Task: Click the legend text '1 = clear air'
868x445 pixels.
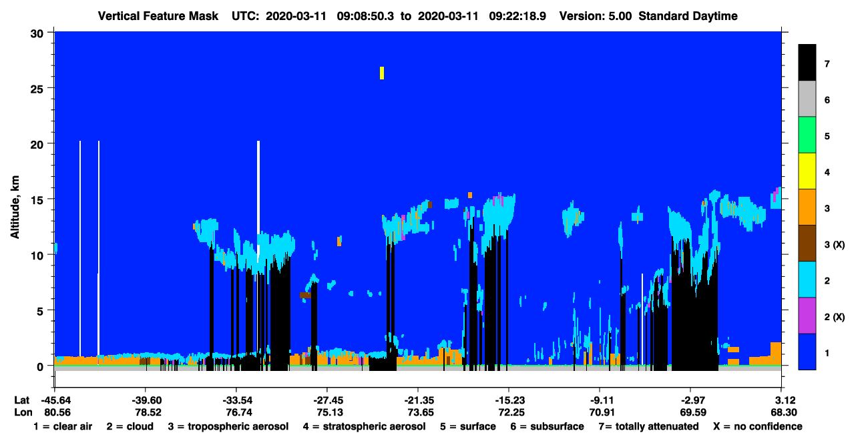Action: click(x=63, y=426)
